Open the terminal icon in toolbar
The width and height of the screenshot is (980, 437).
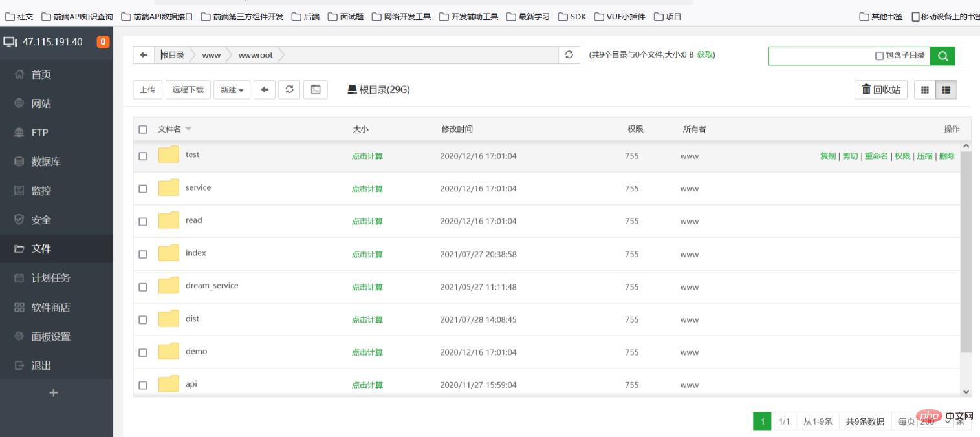click(316, 90)
